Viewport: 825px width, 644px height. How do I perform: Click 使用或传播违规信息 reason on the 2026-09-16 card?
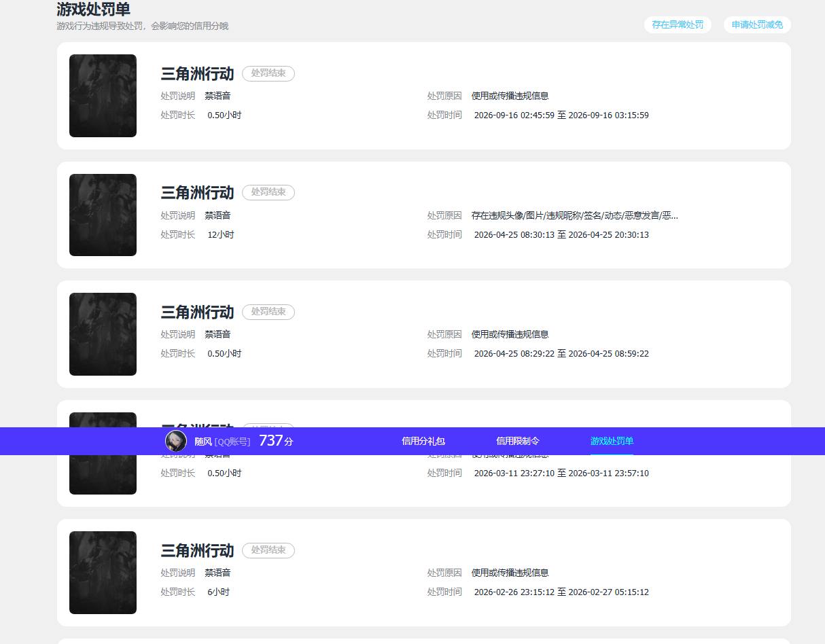[510, 96]
